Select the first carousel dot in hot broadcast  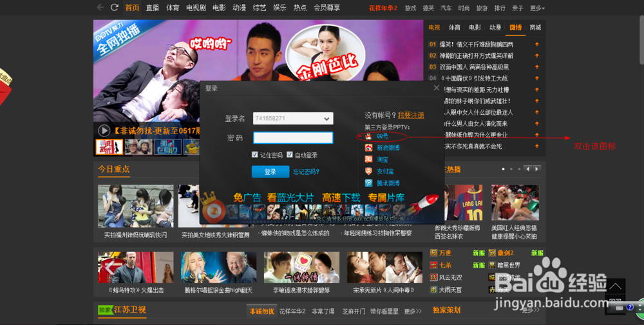[503, 169]
